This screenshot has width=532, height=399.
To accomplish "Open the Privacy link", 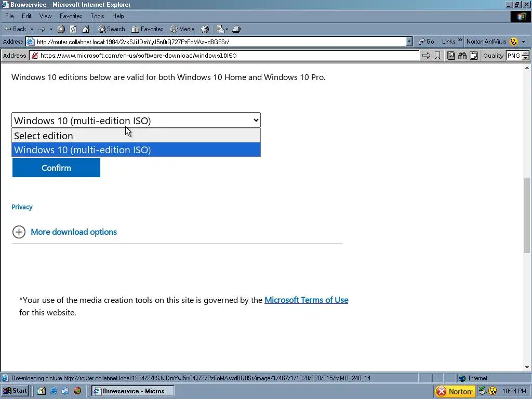I will click(x=22, y=207).
